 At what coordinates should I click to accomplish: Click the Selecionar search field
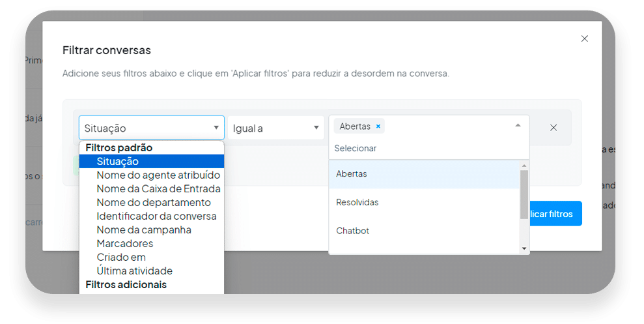point(428,149)
